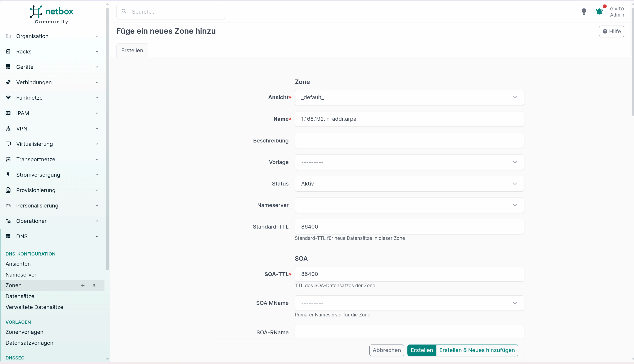
Task: Expand the Virtualisierung menu chevron
Action: [x=97, y=144]
